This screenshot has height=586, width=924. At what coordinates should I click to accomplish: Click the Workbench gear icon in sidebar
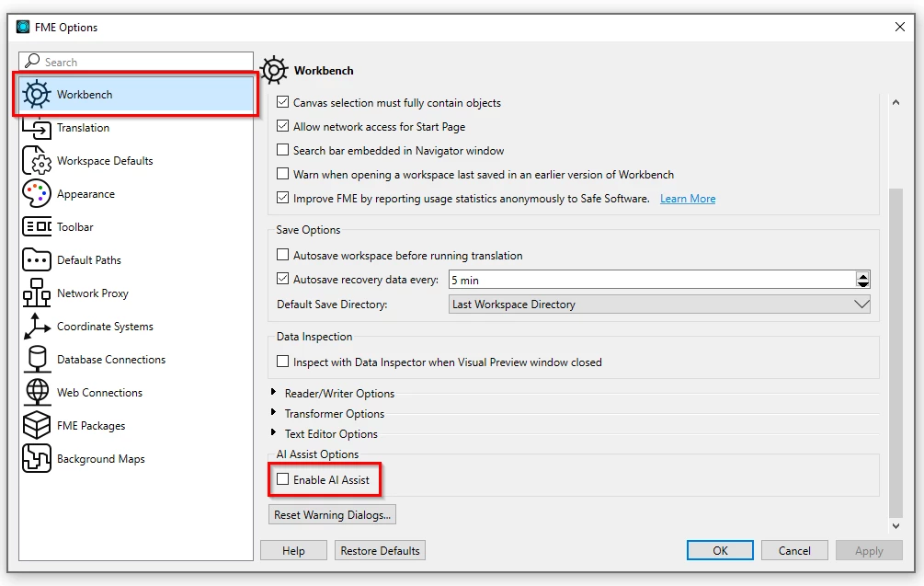pos(37,95)
